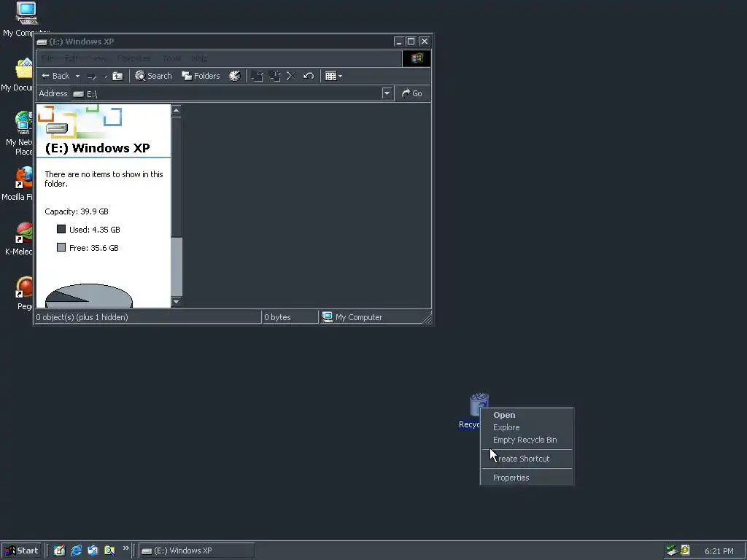Choose Empty Recycle Bin
This screenshot has width=747, height=560.
527,440
